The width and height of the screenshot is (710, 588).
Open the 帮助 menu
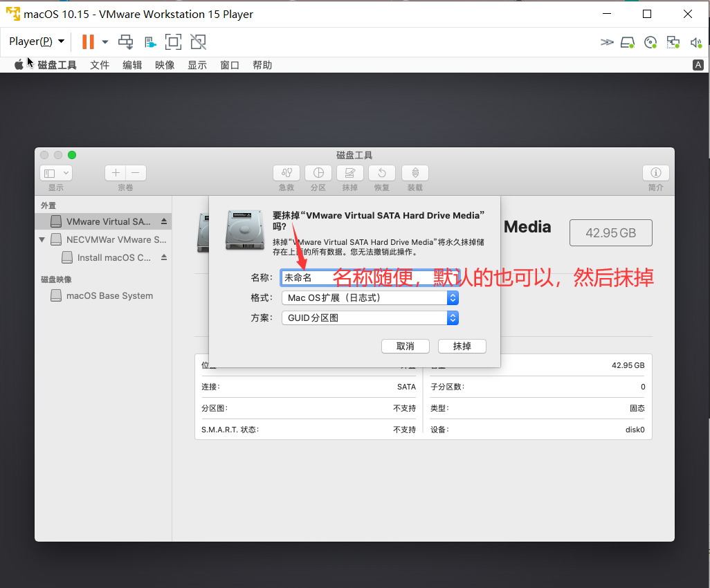tap(262, 65)
